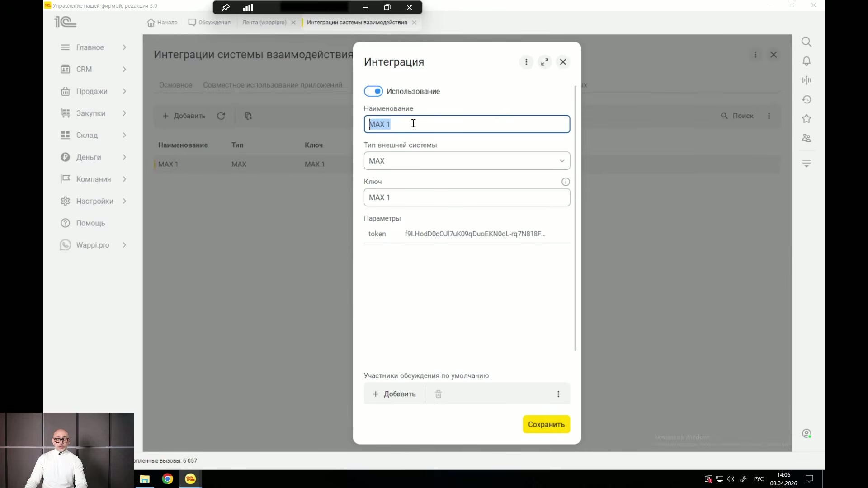Click the copy icon in list toolbar
The width and height of the screenshot is (868, 488).
tap(248, 116)
